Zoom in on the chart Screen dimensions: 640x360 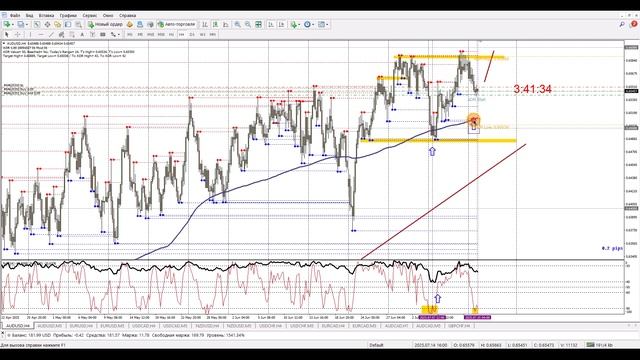(x=237, y=24)
